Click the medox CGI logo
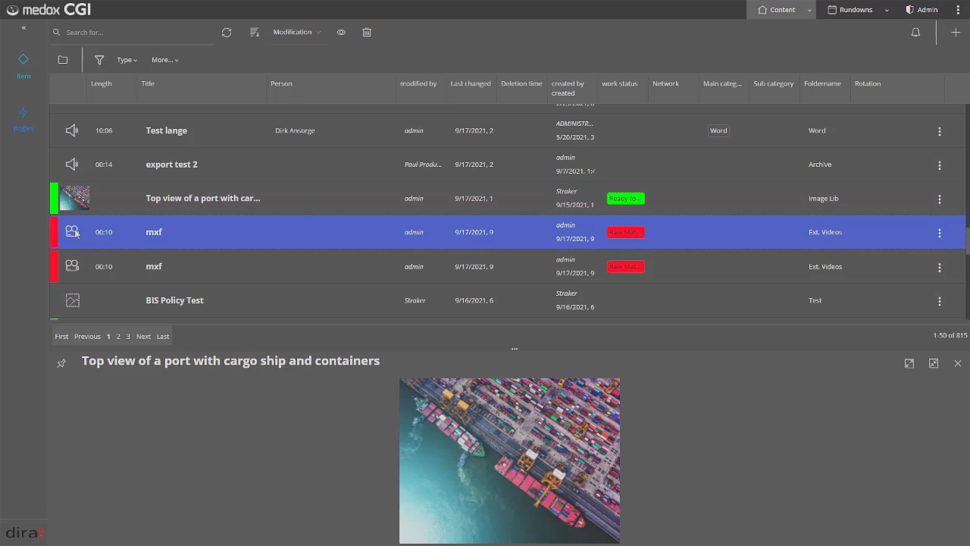 [x=48, y=9]
